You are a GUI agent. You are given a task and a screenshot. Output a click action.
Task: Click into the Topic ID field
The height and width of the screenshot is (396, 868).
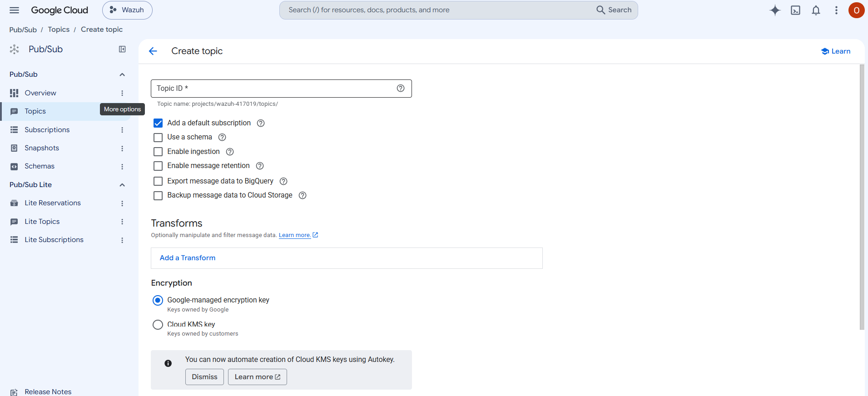(281, 89)
